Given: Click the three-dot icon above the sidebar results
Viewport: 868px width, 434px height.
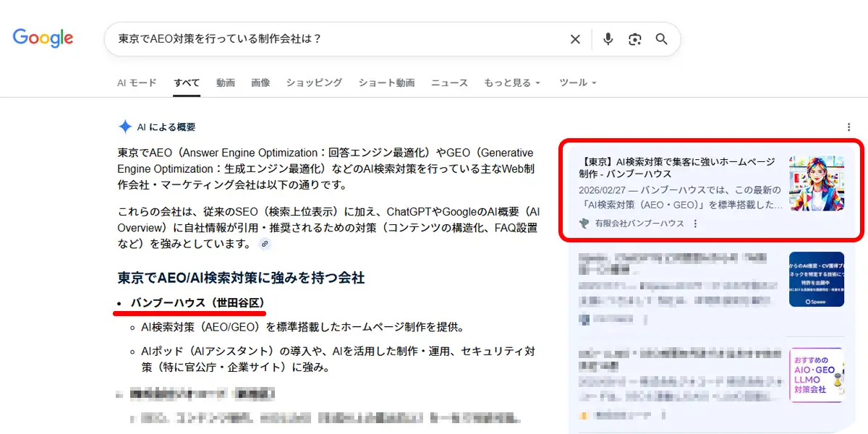Looking at the screenshot, I should point(849,126).
